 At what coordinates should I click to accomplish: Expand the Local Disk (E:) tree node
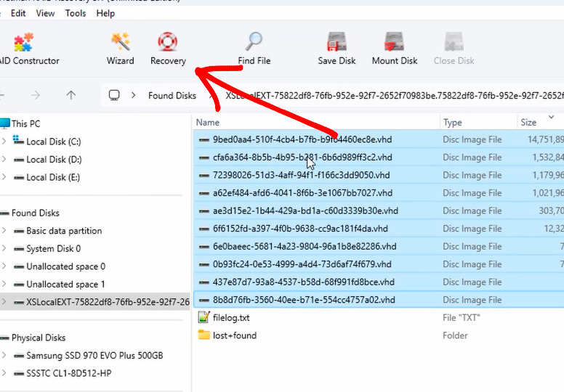pyautogui.click(x=4, y=177)
